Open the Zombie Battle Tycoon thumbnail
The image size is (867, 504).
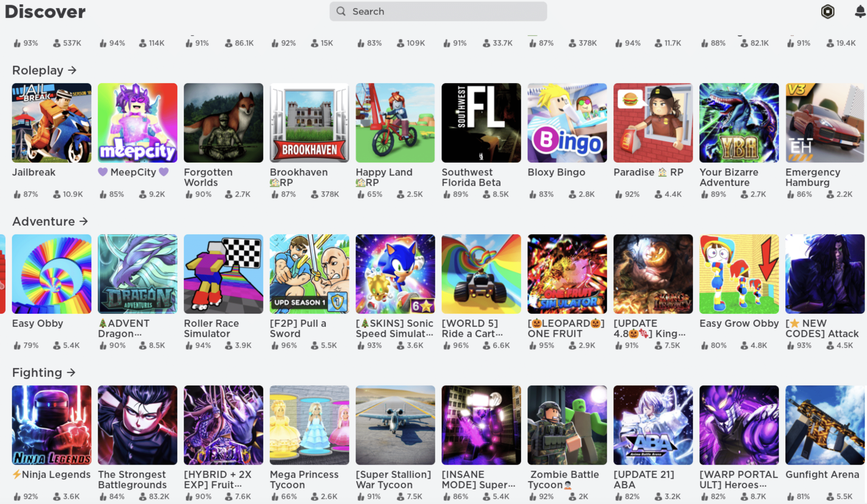[567, 425]
